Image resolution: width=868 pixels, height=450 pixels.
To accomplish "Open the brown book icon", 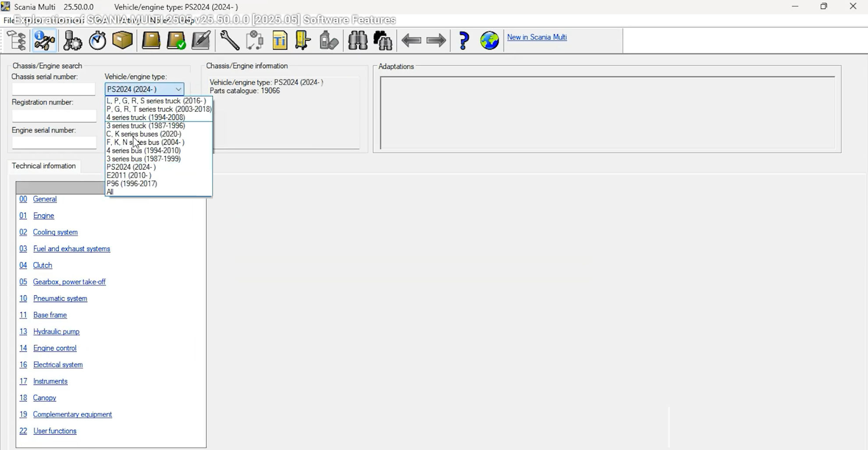I will [151, 41].
